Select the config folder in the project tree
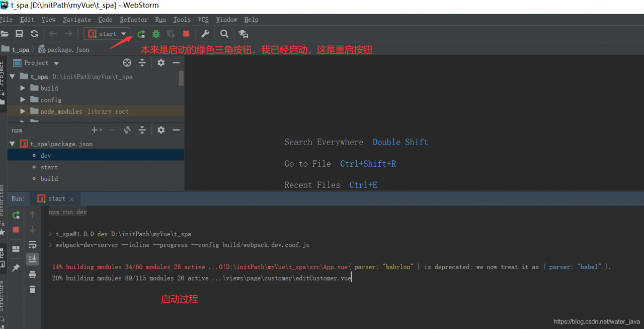 pos(96,100)
